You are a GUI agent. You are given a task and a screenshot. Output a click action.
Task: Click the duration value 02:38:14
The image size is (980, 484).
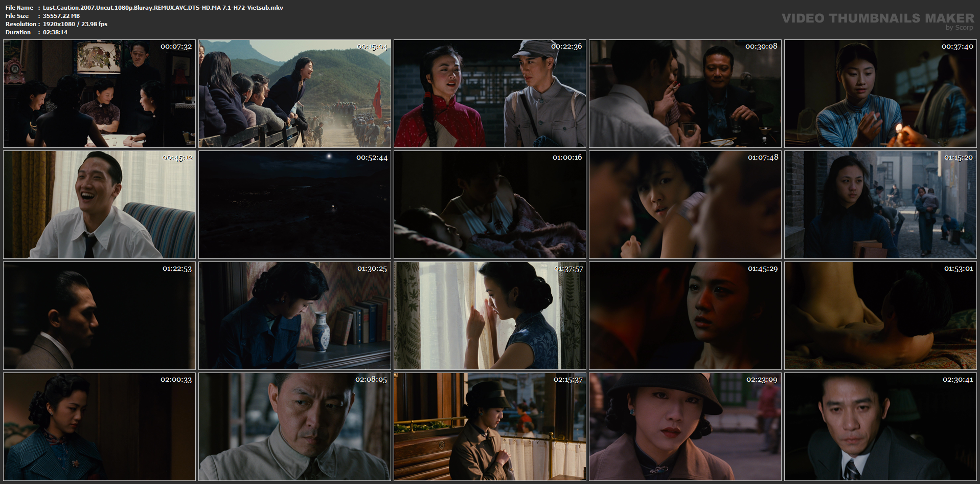[55, 32]
